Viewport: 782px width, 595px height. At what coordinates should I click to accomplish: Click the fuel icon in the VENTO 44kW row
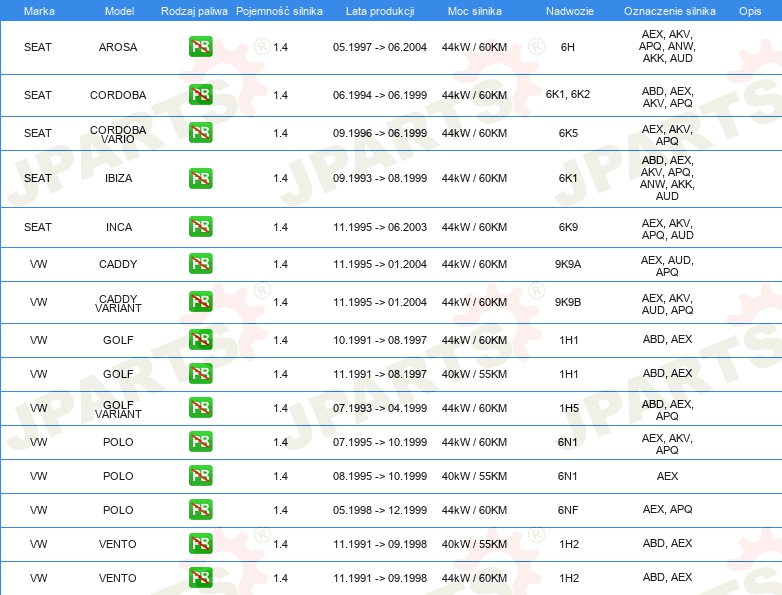200,578
